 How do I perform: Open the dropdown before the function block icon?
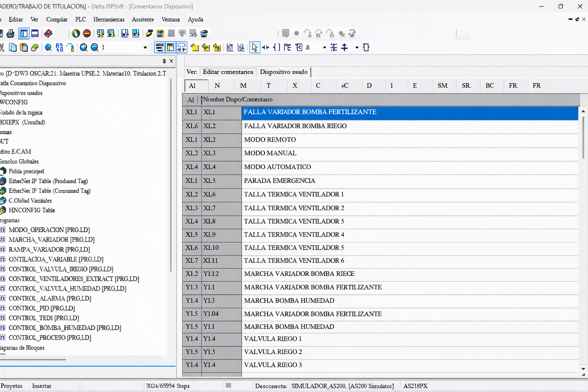[x=357, y=48]
